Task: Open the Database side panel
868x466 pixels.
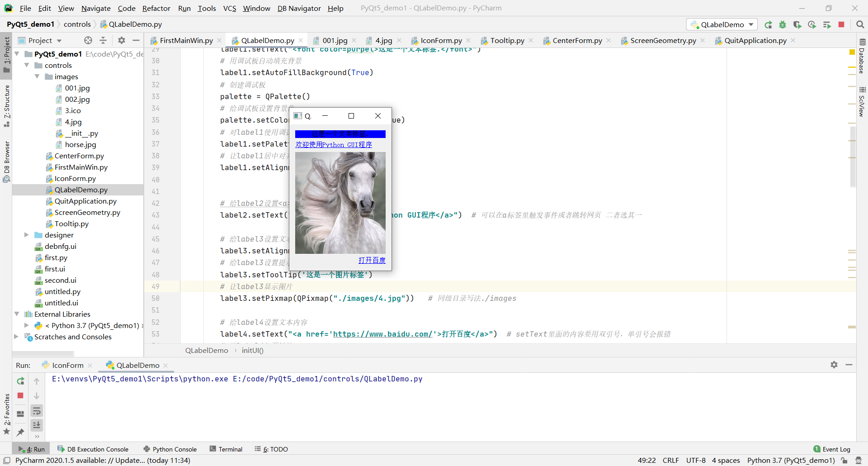Action: click(x=862, y=57)
